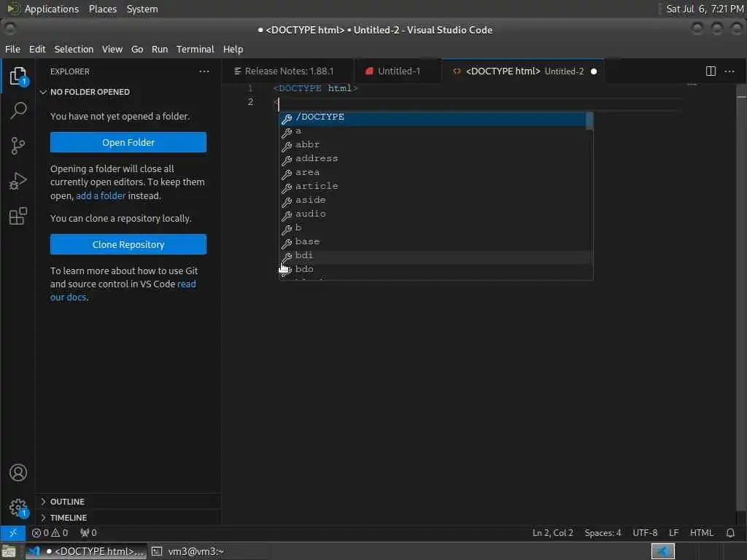747x560 pixels.
Task: Follow the 'read our docs' link
Action: click(123, 290)
